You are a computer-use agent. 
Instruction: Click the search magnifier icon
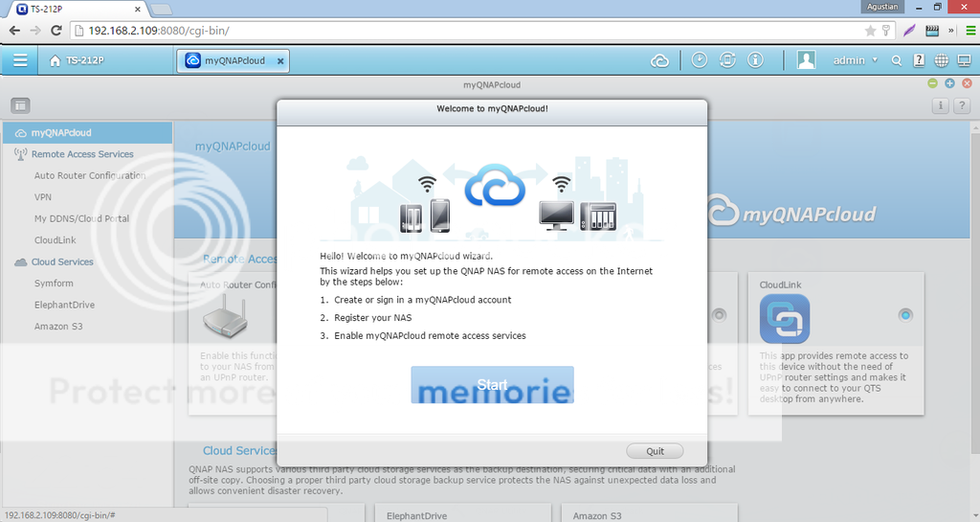tap(897, 60)
